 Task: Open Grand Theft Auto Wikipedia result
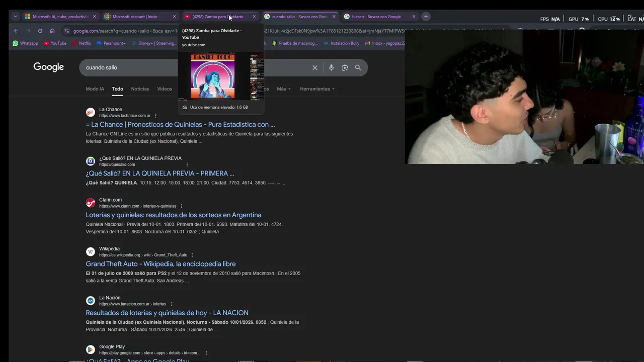160,264
